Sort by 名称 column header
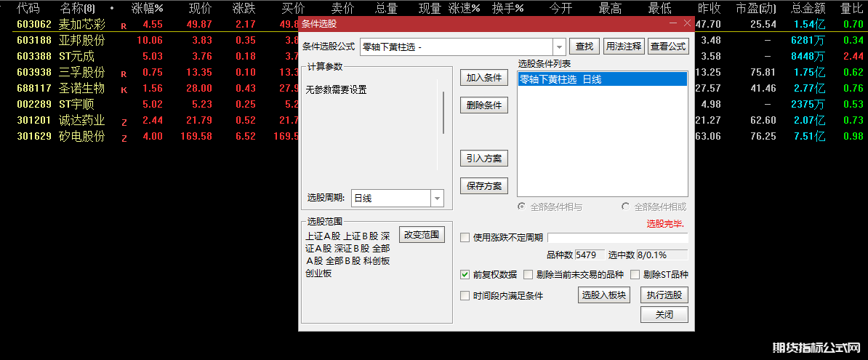Viewport: 868px width, 360px height. [x=77, y=8]
